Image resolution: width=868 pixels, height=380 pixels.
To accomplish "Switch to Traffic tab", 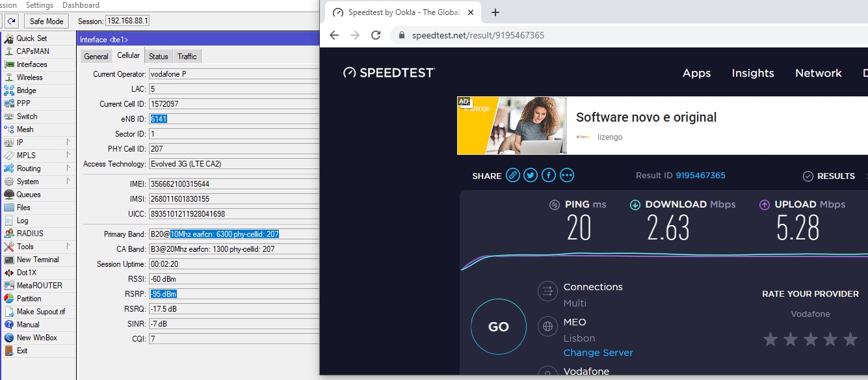I will [187, 57].
